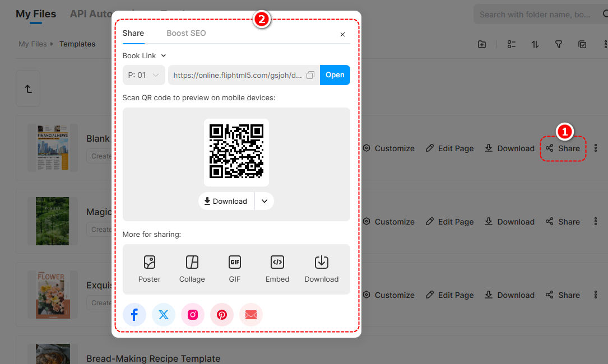Image resolution: width=608 pixels, height=364 pixels.
Task: Switch to the Boost SEO tab
Action: [186, 34]
